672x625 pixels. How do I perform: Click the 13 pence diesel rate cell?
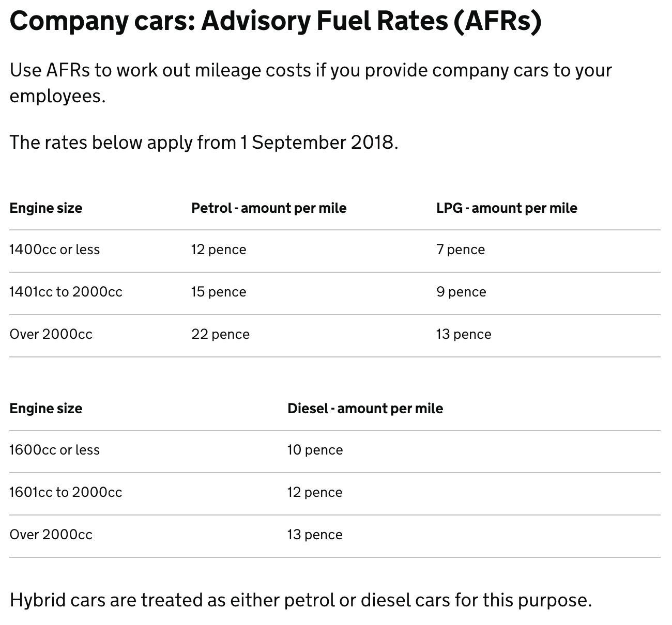pyautogui.click(x=315, y=535)
